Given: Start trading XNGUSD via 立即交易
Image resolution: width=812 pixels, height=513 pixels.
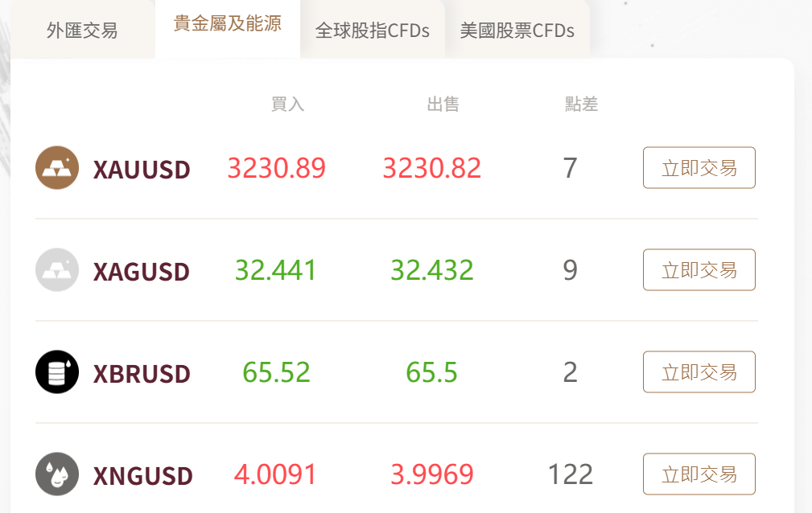Looking at the screenshot, I should [699, 474].
